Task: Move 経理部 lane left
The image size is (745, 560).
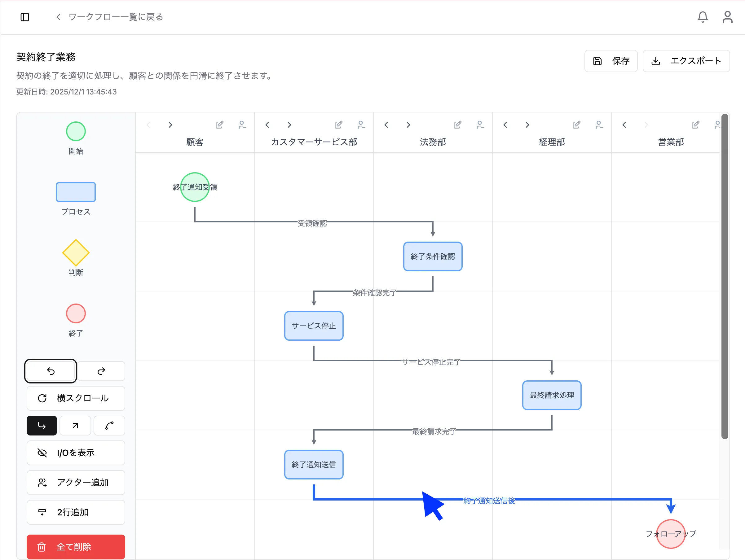Action: click(505, 125)
